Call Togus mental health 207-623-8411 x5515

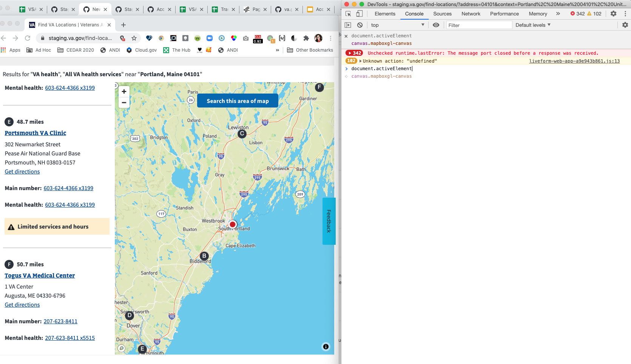[x=70, y=338]
